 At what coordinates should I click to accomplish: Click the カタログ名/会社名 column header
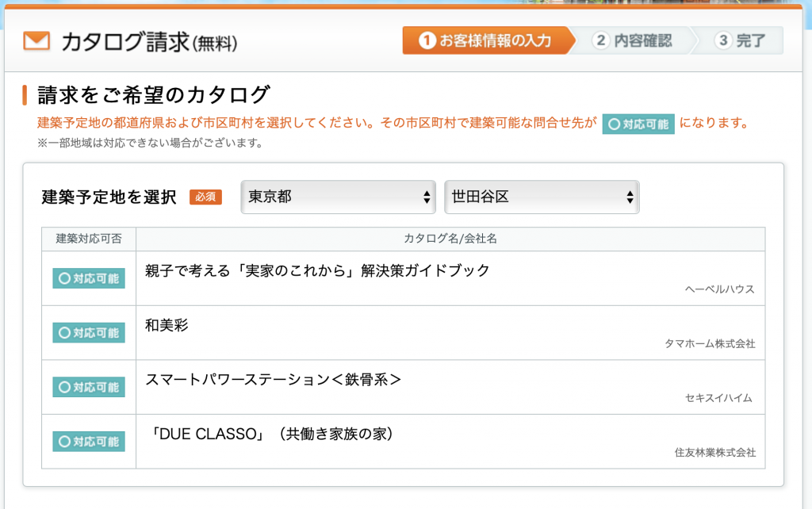pyautogui.click(x=450, y=239)
